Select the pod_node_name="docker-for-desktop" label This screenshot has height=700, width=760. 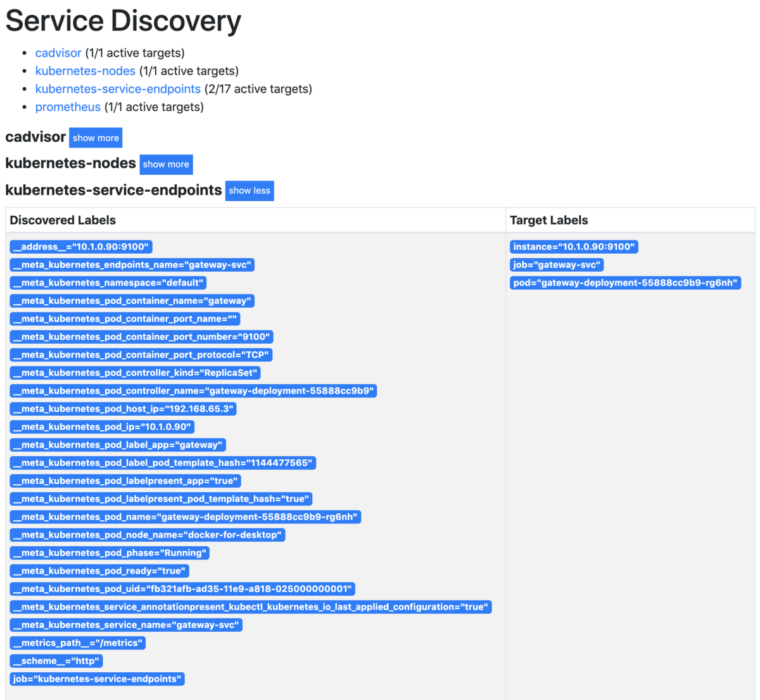point(148,535)
